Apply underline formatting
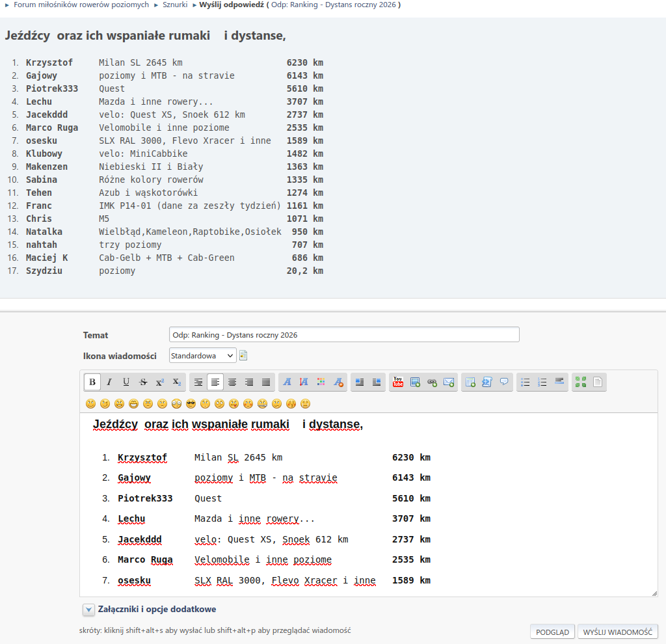This screenshot has height=644, width=666. (x=126, y=382)
